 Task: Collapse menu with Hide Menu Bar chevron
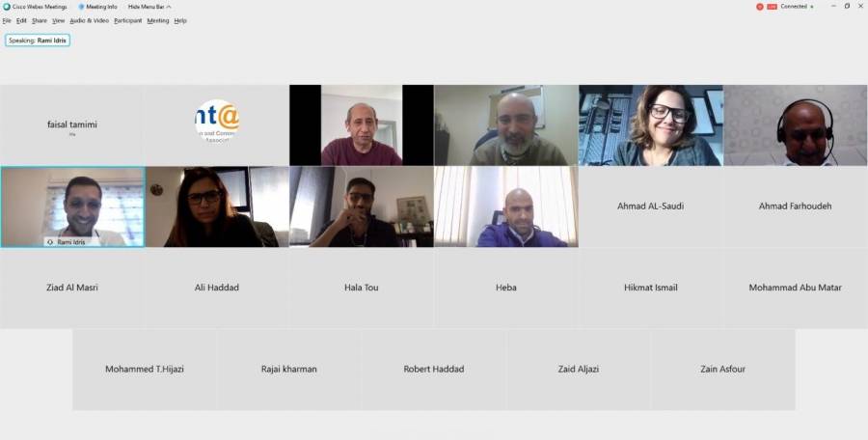click(168, 7)
